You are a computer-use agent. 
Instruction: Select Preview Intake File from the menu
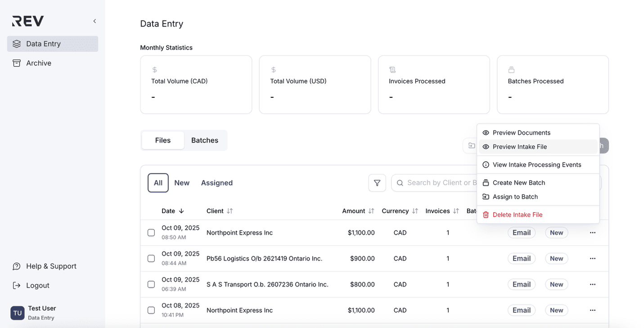click(x=520, y=147)
